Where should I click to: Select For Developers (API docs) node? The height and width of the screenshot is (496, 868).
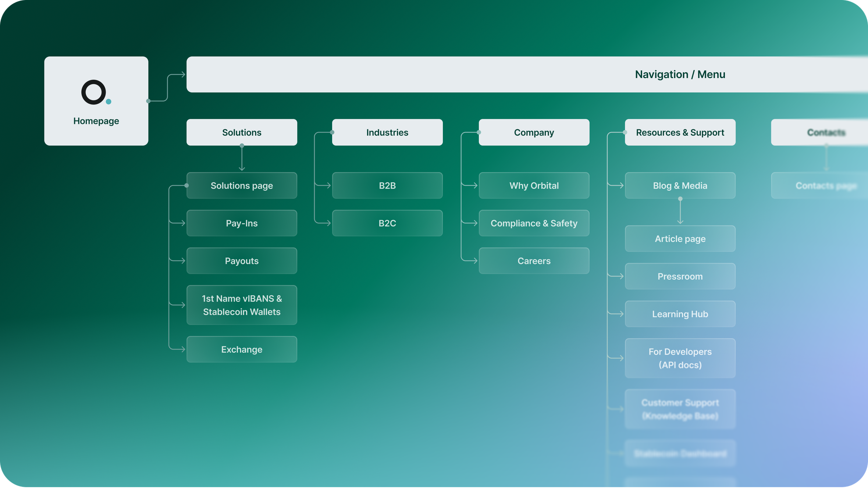(x=680, y=358)
